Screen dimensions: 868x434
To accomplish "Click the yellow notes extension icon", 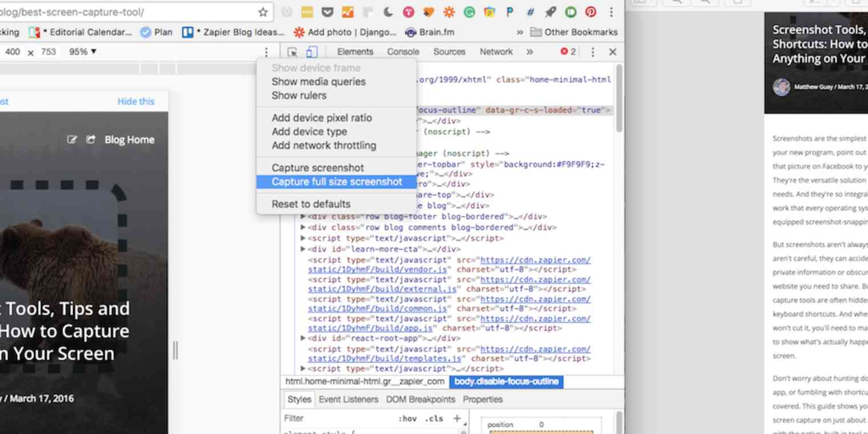I will pyautogui.click(x=489, y=12).
